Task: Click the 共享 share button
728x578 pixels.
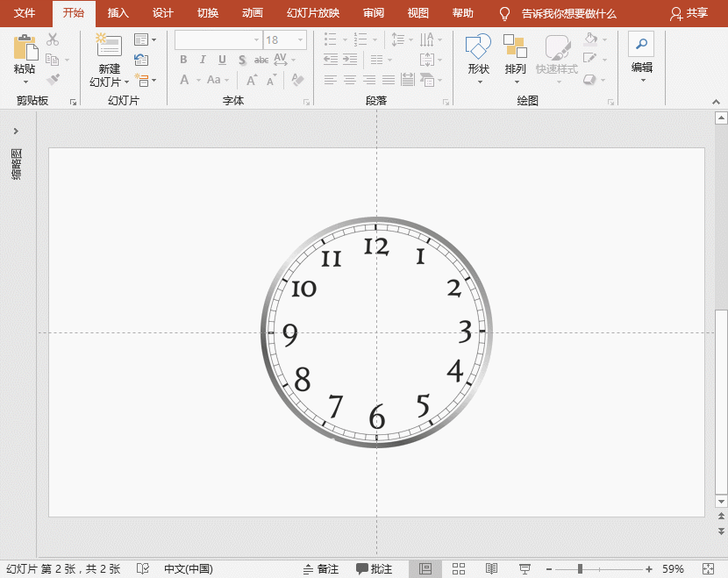Action: (x=689, y=13)
